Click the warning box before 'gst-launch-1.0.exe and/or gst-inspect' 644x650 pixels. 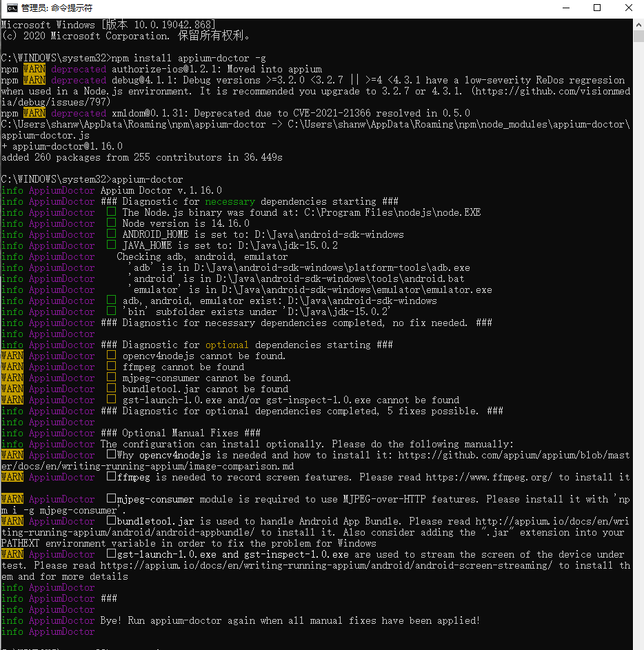[x=111, y=399]
